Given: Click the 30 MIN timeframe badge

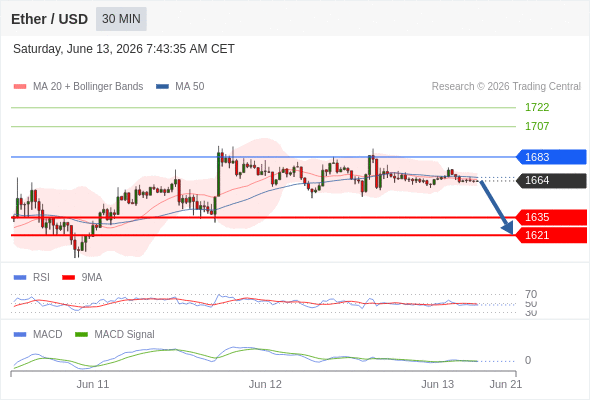Looking at the screenshot, I should click(x=121, y=19).
